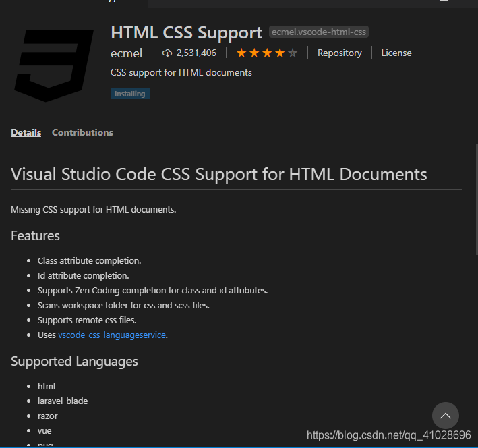Click the download count cloud icon
The image size is (478, 448).
point(167,53)
